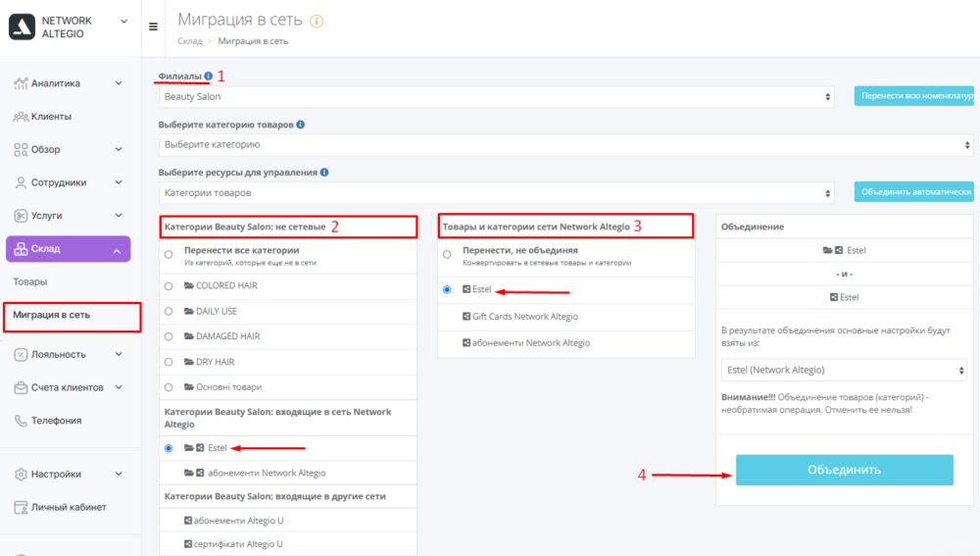Image resolution: width=980 pixels, height=556 pixels.
Task: Click folder icon of COLORED HAIR category
Action: point(189,285)
